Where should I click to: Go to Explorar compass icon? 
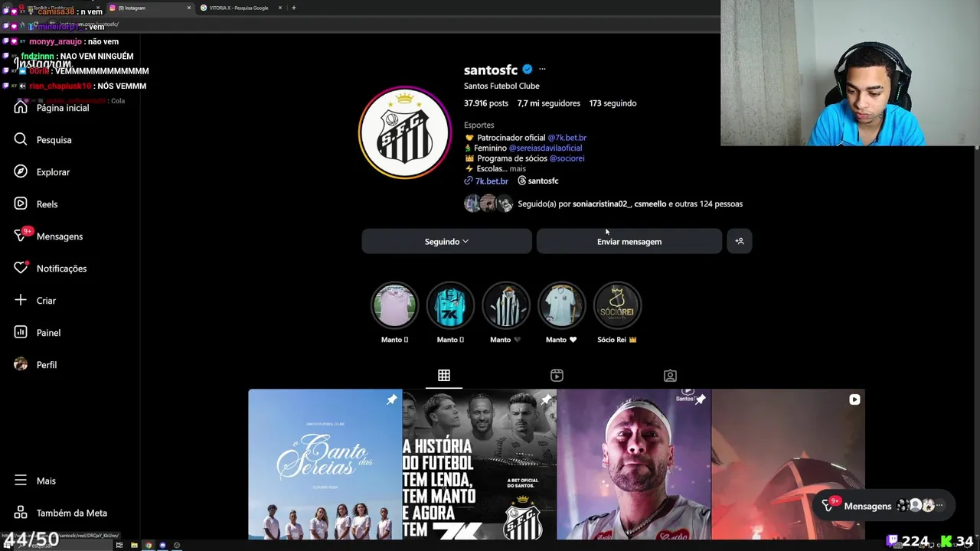tap(21, 172)
